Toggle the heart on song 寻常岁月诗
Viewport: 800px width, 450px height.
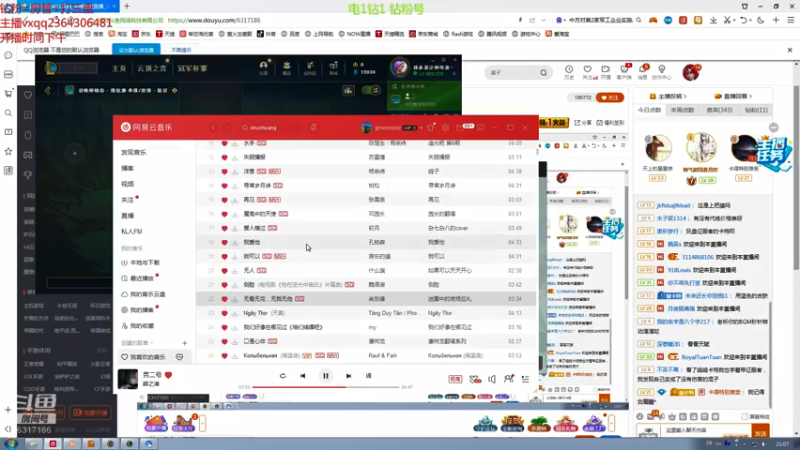tap(224, 186)
